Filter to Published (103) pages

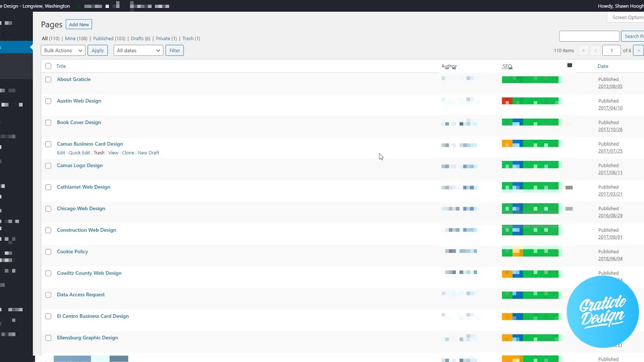(x=109, y=38)
